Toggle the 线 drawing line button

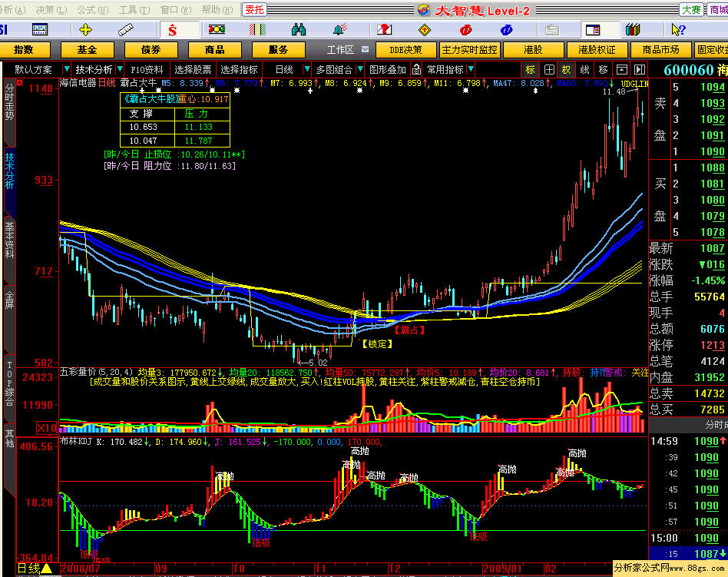pyautogui.click(x=584, y=70)
